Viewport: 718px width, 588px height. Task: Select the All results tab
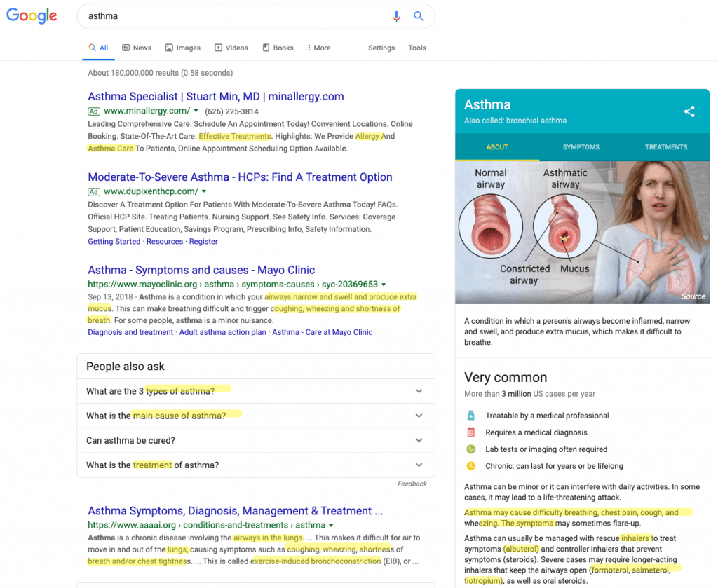(98, 48)
